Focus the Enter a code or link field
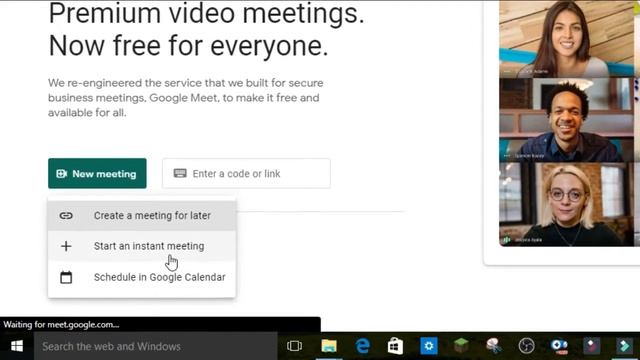The image size is (640, 360). (x=246, y=173)
